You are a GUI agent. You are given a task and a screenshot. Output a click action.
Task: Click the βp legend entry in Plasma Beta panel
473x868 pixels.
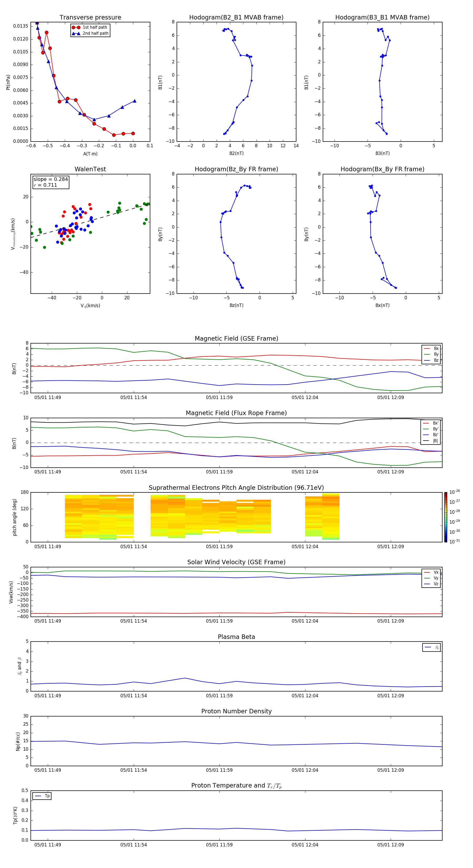coord(431,647)
